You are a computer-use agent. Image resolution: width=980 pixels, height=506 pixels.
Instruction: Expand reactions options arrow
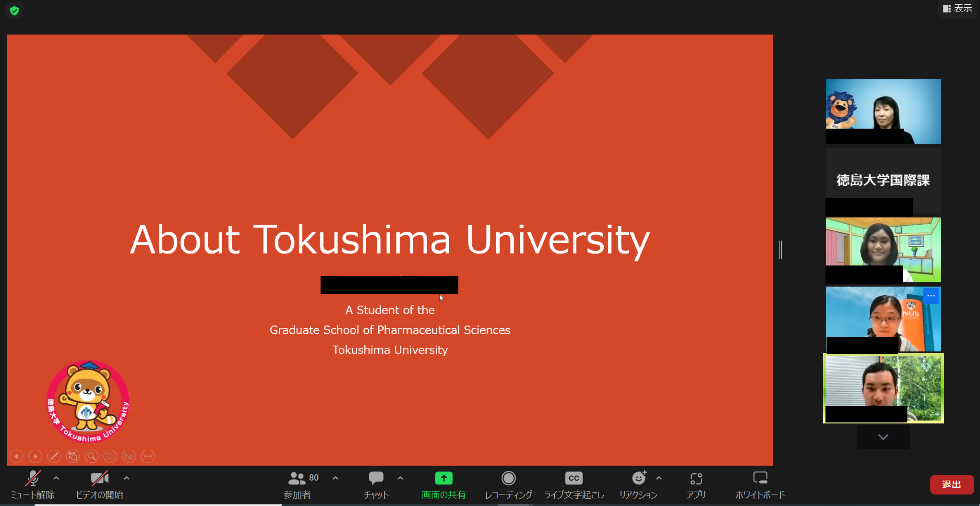point(659,478)
